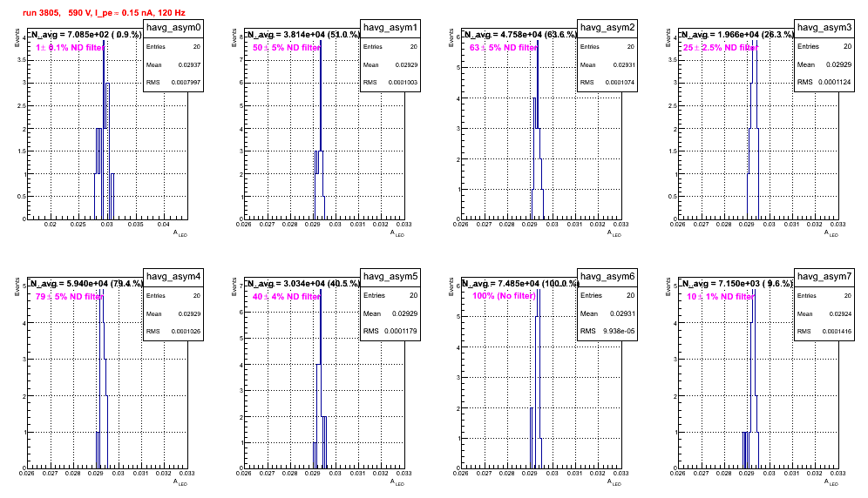Image resolution: width=868 pixels, height=498 pixels.
Task: Click the magenta '40± 4% ND filter' label
Action: 287,297
